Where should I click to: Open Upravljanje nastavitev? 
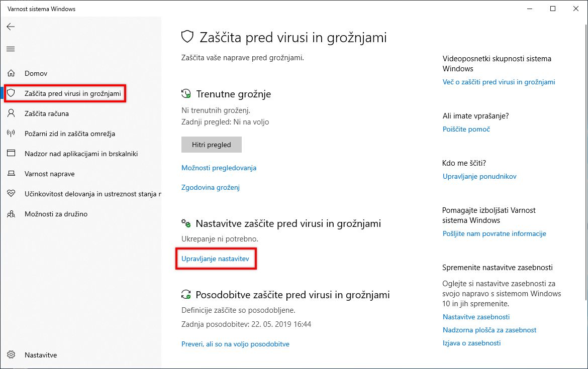[216, 259]
